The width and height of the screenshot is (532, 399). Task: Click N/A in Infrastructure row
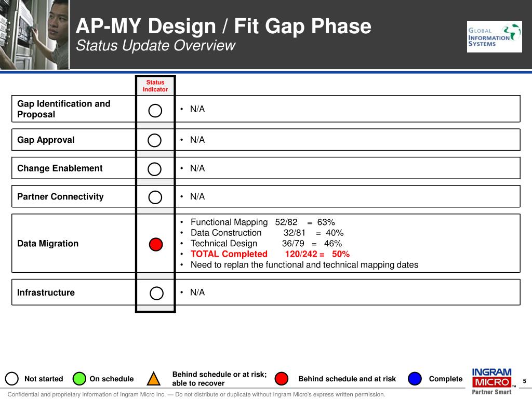tap(197, 292)
